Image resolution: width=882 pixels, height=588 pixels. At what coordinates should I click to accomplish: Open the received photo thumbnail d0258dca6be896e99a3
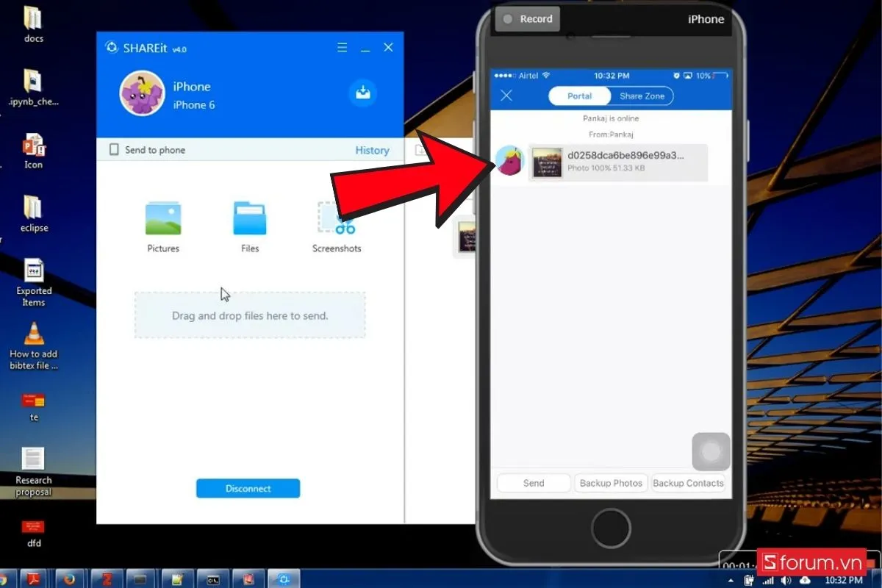pyautogui.click(x=546, y=162)
